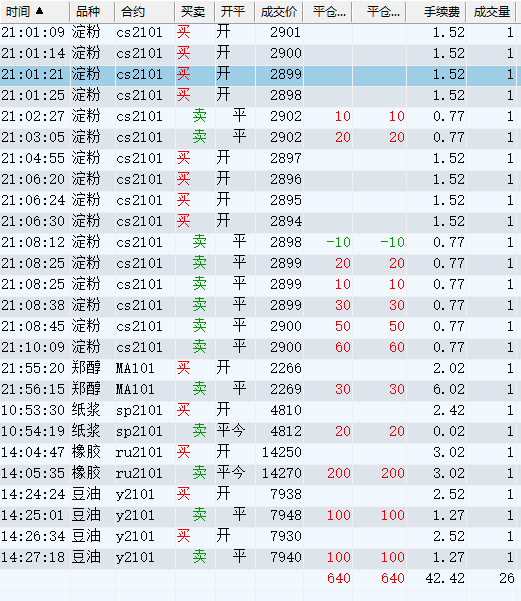Click the 手续费 column header

click(x=436, y=12)
